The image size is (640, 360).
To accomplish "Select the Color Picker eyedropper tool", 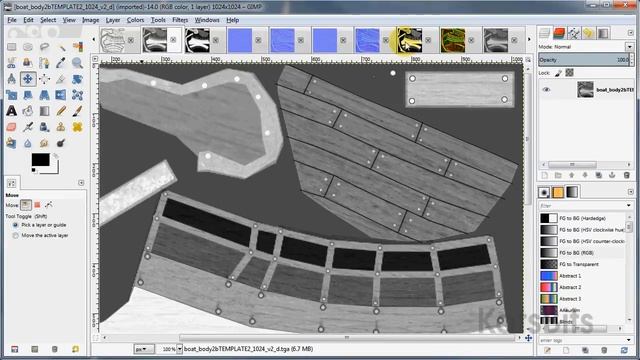I will point(61,63).
